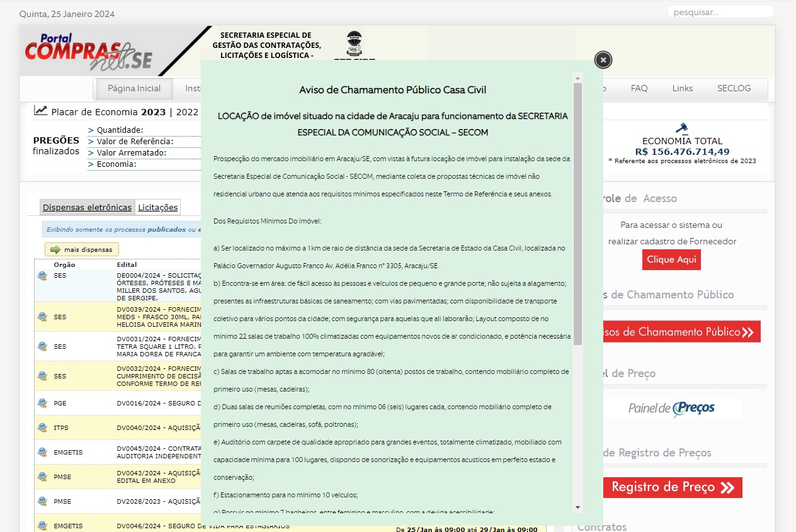796x532 pixels.
Task: Click view icon beside ITPS DV0040/2024
Action: click(x=42, y=428)
